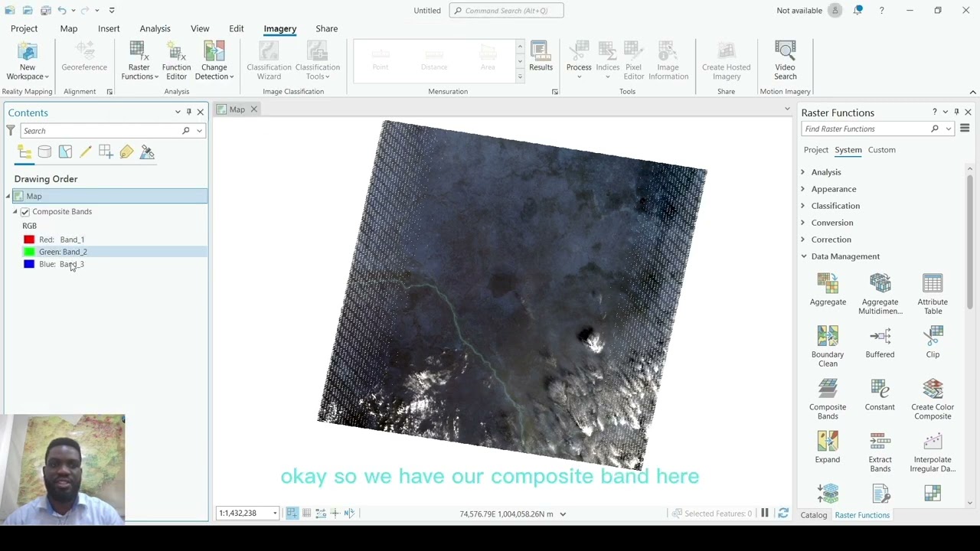Switch to the View ribbon tab
This screenshot has height=551, width=980.
tap(200, 28)
